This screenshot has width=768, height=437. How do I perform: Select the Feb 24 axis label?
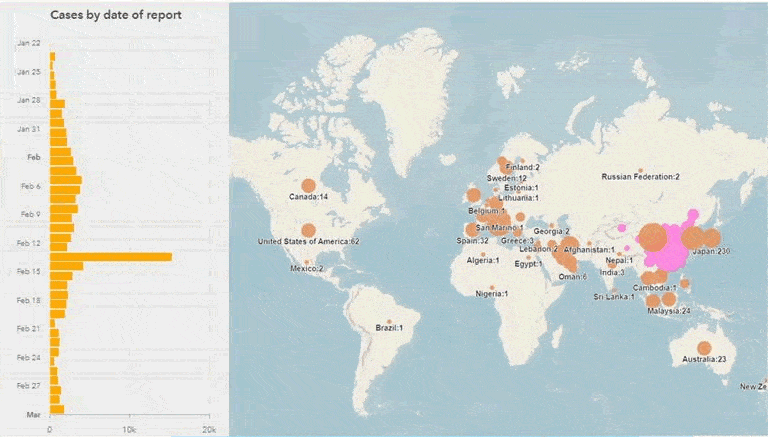pos(29,358)
